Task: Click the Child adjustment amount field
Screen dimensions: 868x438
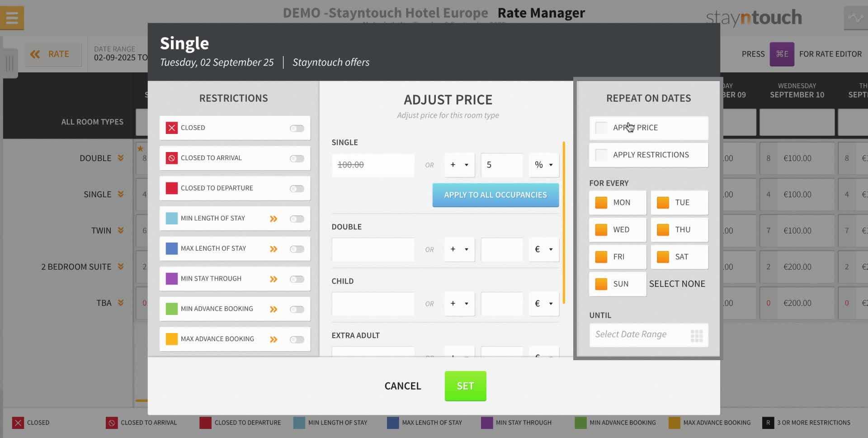Action: click(x=502, y=304)
